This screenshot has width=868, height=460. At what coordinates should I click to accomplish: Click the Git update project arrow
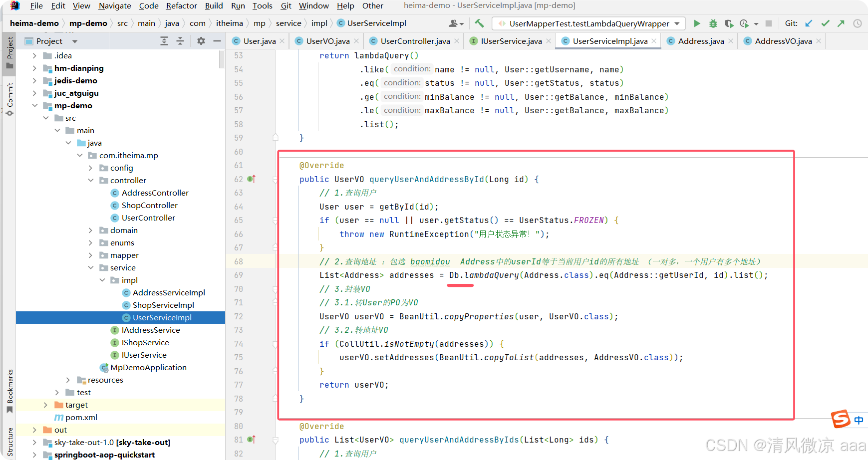[x=809, y=23]
